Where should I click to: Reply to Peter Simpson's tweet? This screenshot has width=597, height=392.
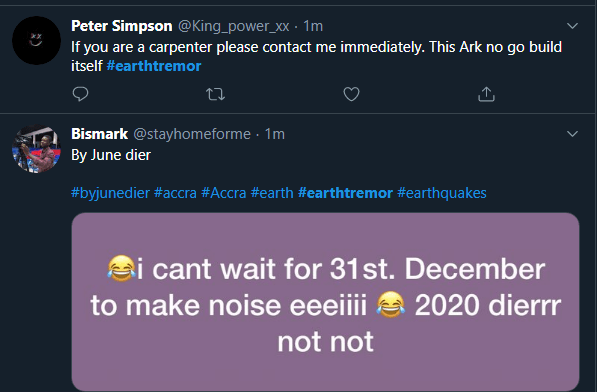coord(80,94)
